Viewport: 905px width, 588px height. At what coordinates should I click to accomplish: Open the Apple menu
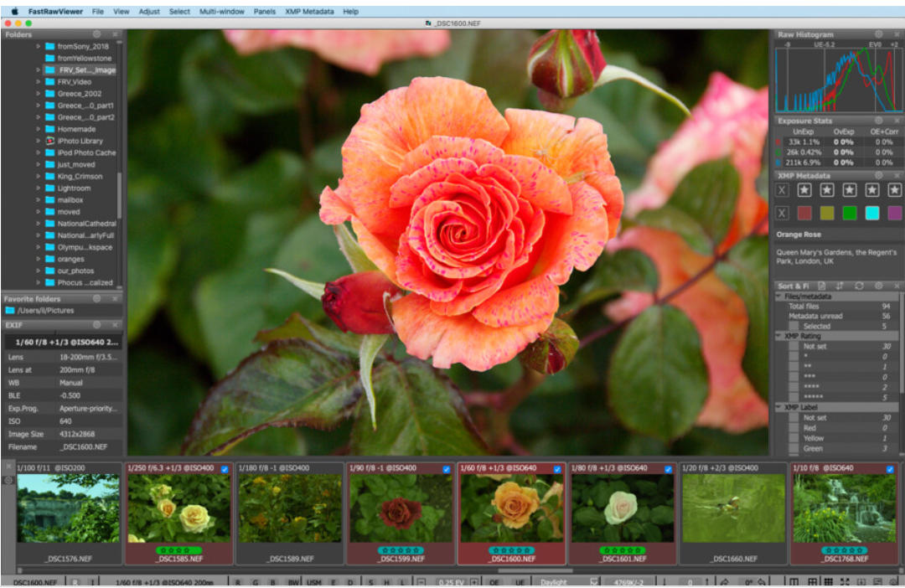(x=15, y=12)
